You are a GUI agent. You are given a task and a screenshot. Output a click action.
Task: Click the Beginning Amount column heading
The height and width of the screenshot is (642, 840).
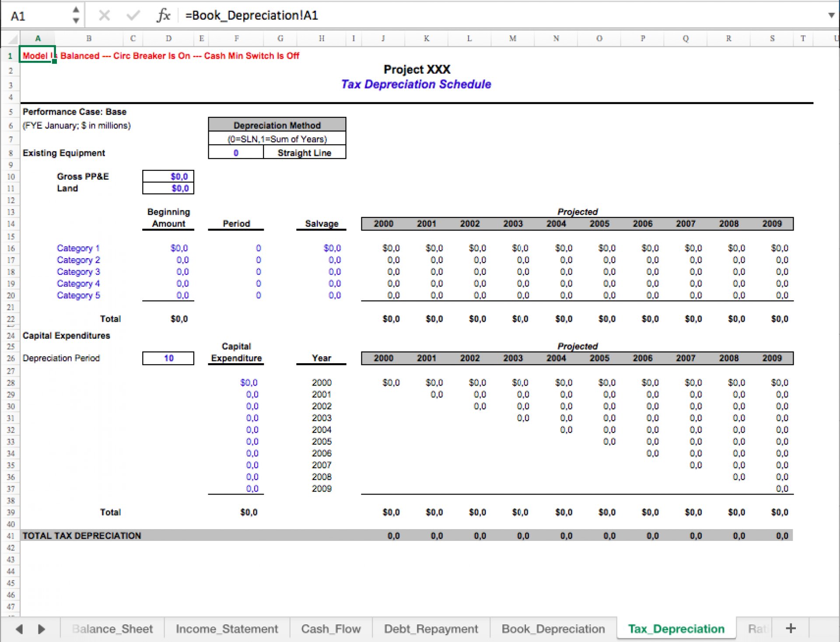[x=168, y=218]
